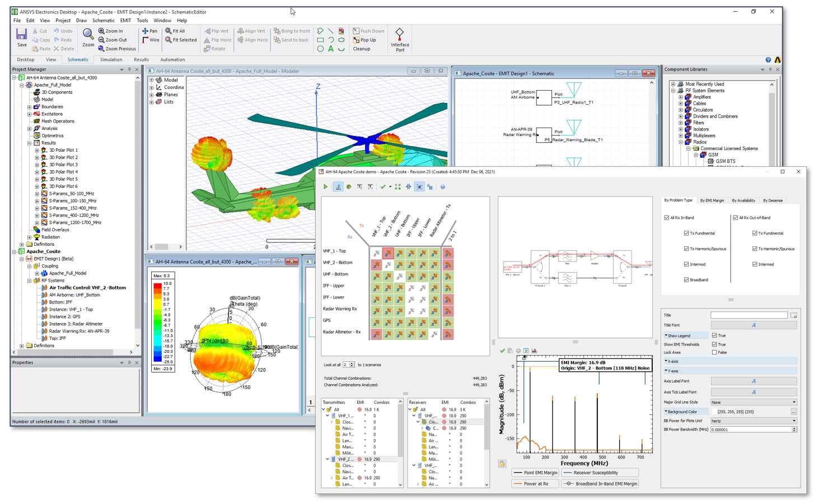Toggle In-Band Tx Fundamental checkbox
The image size is (818, 504).
pyautogui.click(x=686, y=234)
